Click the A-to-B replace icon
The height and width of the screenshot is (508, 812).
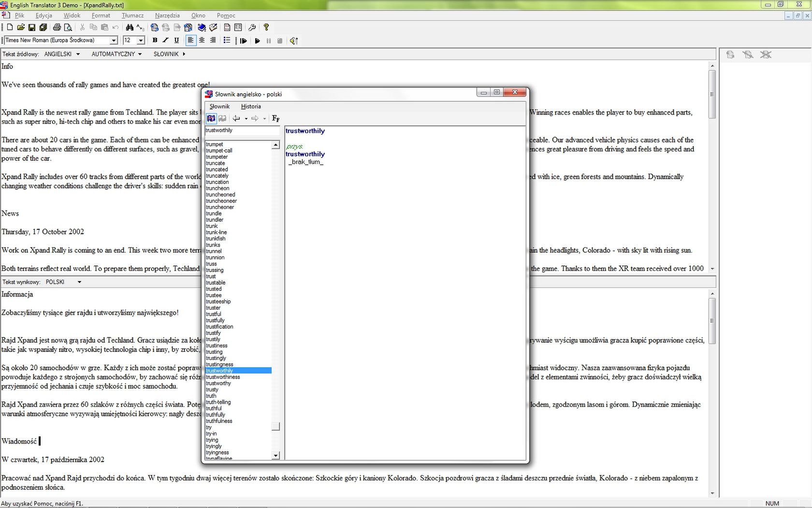pos(141,28)
